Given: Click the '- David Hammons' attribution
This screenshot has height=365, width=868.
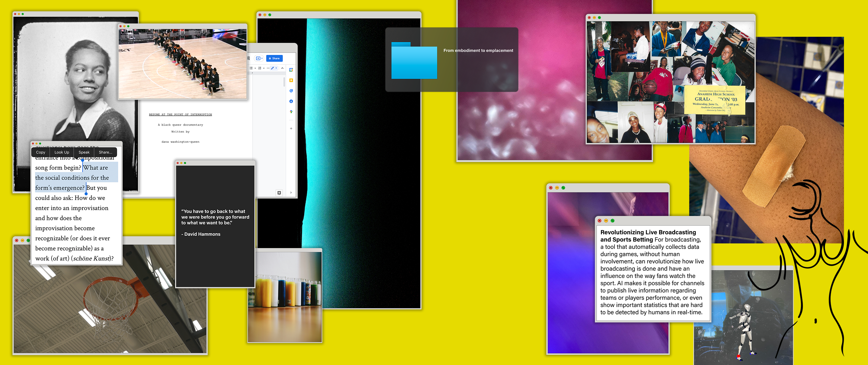Looking at the screenshot, I should (x=201, y=234).
